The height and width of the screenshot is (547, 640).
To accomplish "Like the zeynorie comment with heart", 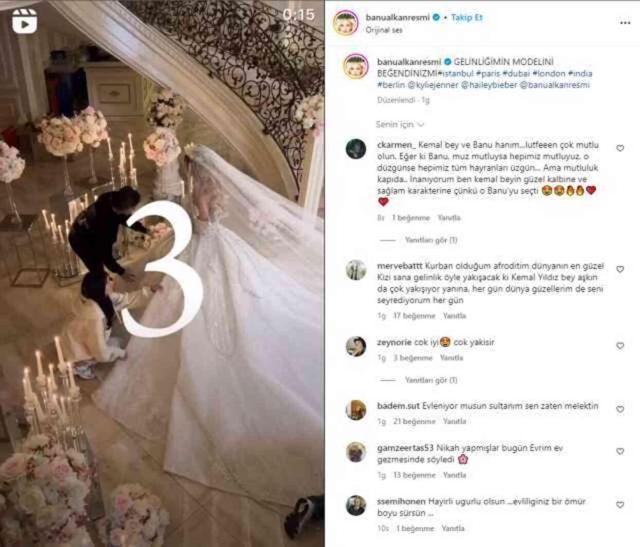I will [x=620, y=346].
